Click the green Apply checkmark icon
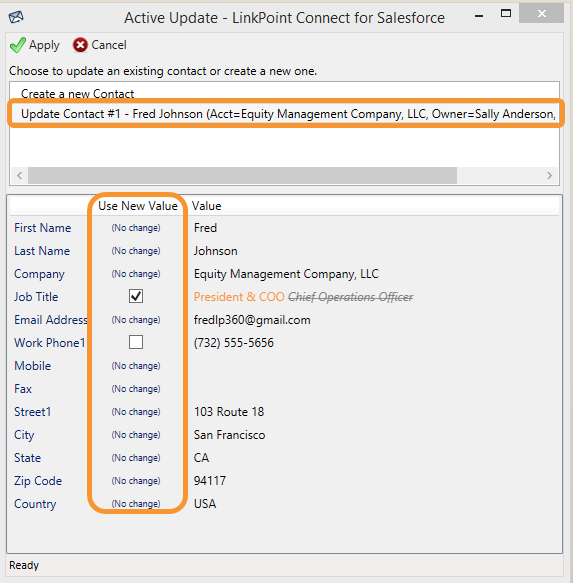573x583 pixels. (x=17, y=45)
